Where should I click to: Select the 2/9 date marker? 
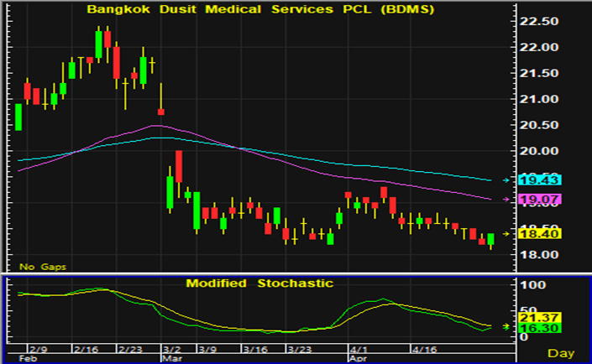[x=39, y=349]
